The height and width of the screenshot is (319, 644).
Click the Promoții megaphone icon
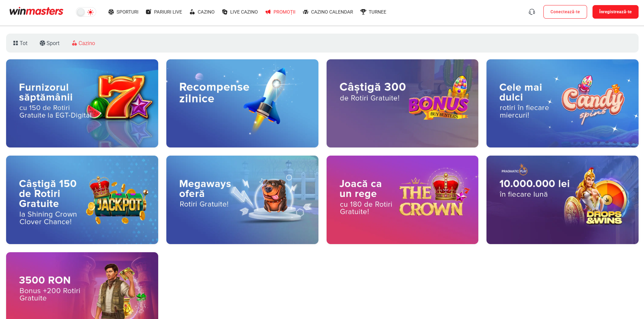point(268,12)
